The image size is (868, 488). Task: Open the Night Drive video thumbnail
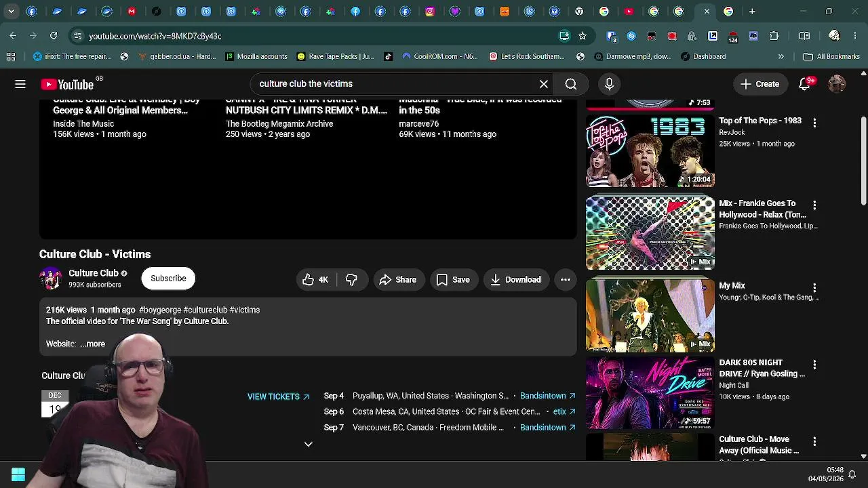tap(650, 394)
